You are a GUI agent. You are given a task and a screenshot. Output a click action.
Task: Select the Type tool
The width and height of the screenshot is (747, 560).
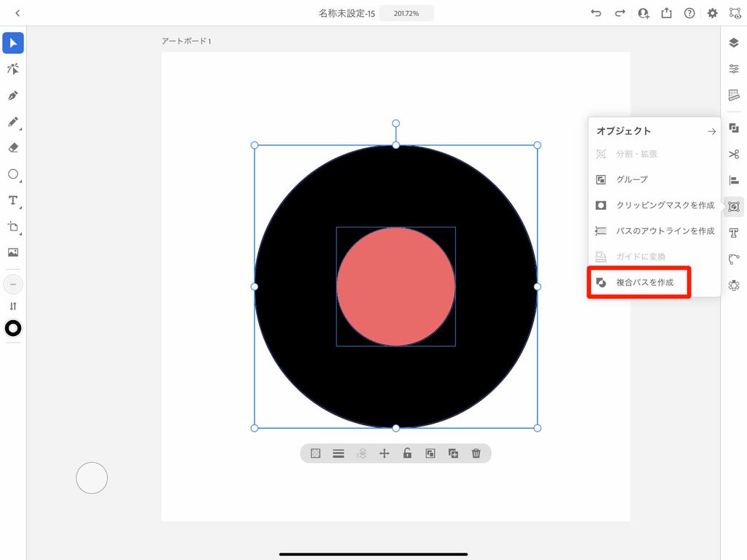pyautogui.click(x=13, y=200)
